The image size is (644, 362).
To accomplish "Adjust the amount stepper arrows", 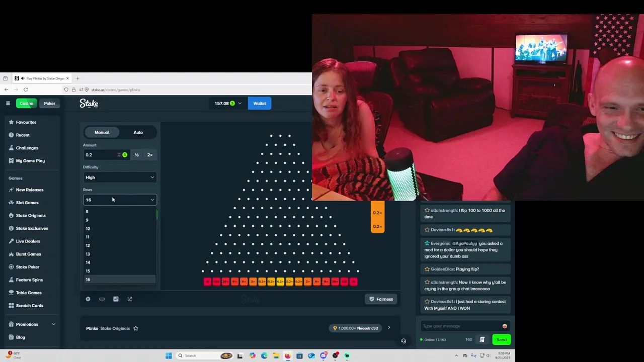I will (x=119, y=155).
